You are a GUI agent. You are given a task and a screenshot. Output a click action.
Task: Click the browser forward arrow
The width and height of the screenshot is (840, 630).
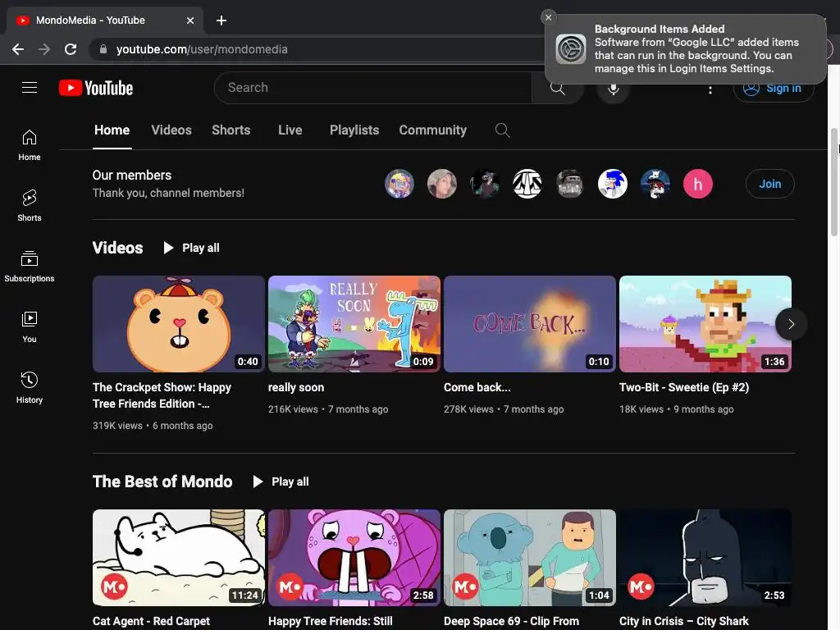(44, 49)
